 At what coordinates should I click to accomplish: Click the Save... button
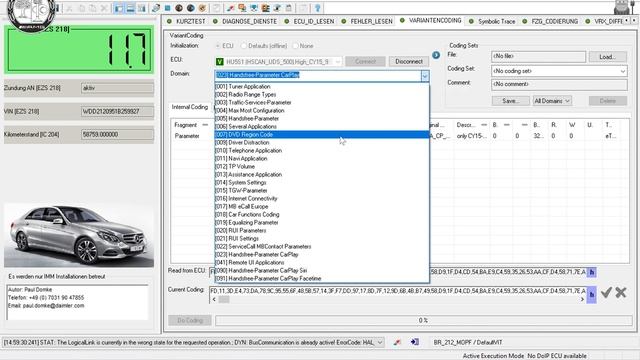click(511, 101)
